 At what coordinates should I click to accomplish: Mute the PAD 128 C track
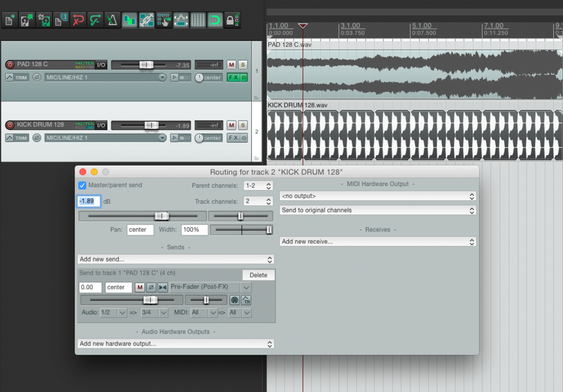pyautogui.click(x=231, y=65)
